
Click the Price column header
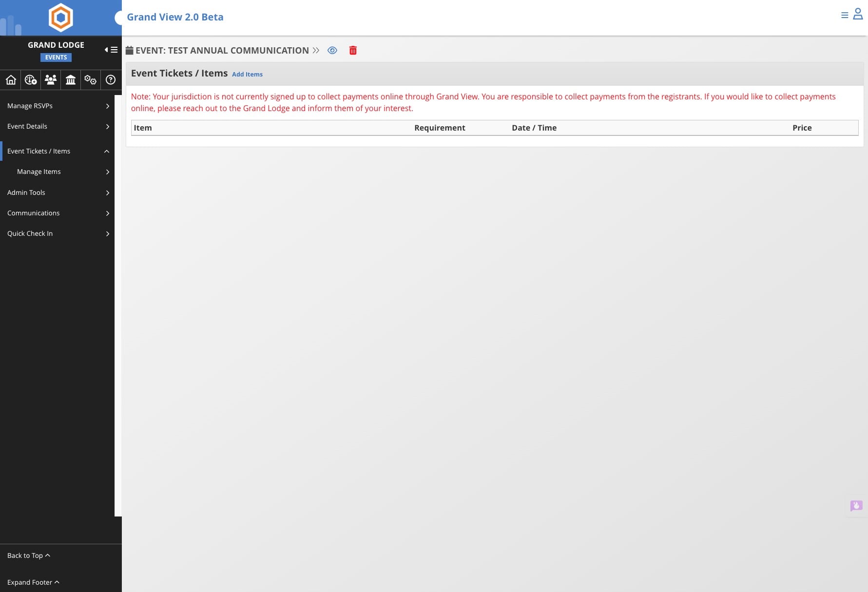click(802, 128)
